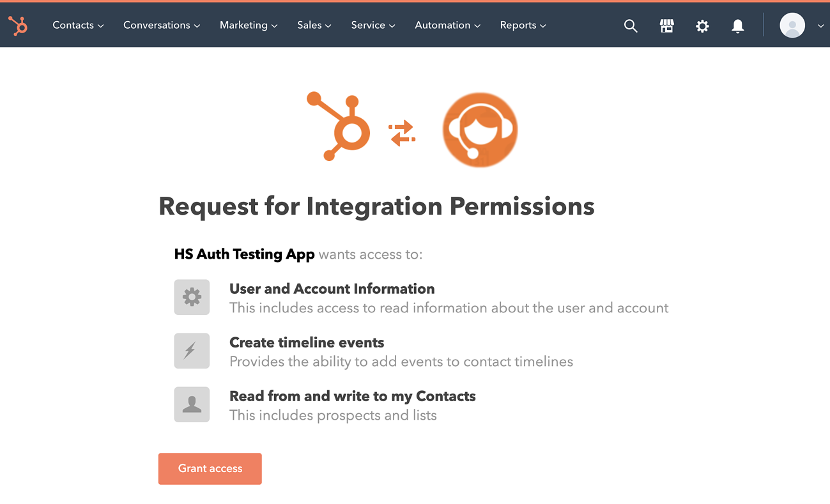This screenshot has height=504, width=830.
Task: Open the Service menu
Action: coord(373,26)
